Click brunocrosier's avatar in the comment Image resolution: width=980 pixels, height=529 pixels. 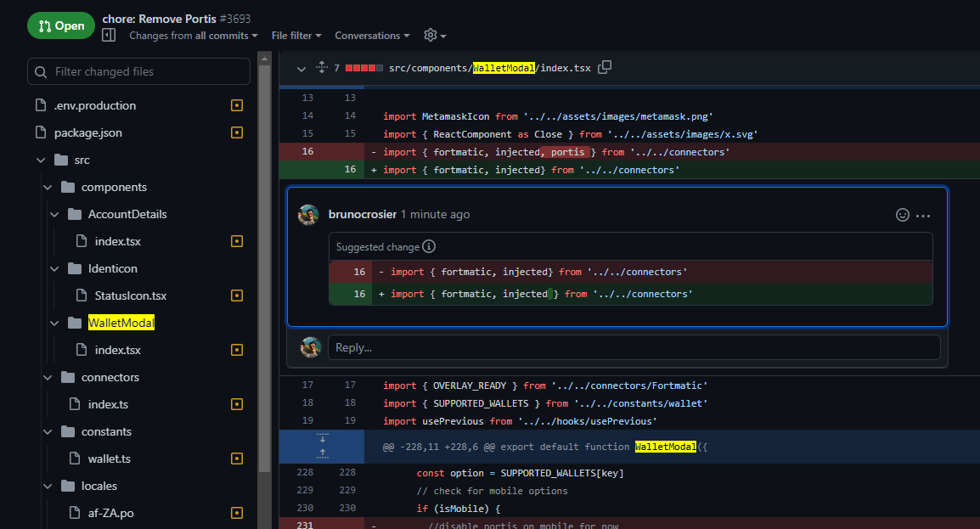(308, 214)
